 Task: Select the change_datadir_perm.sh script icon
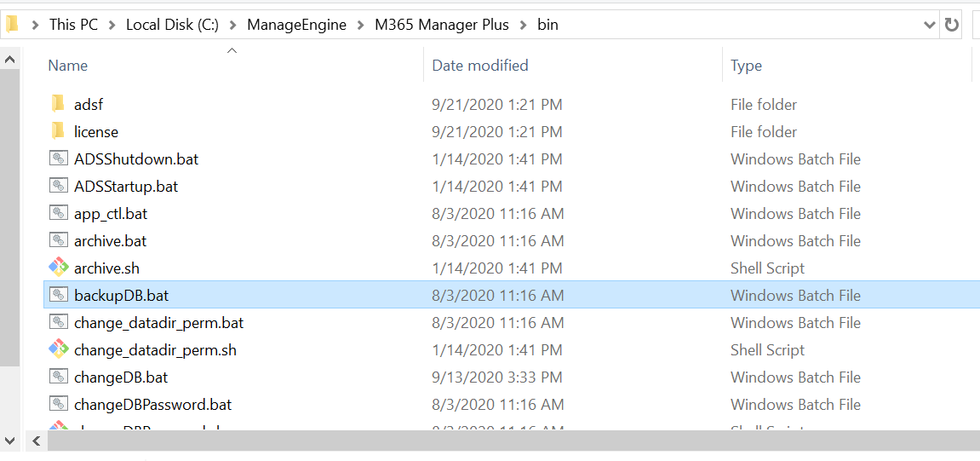point(58,349)
